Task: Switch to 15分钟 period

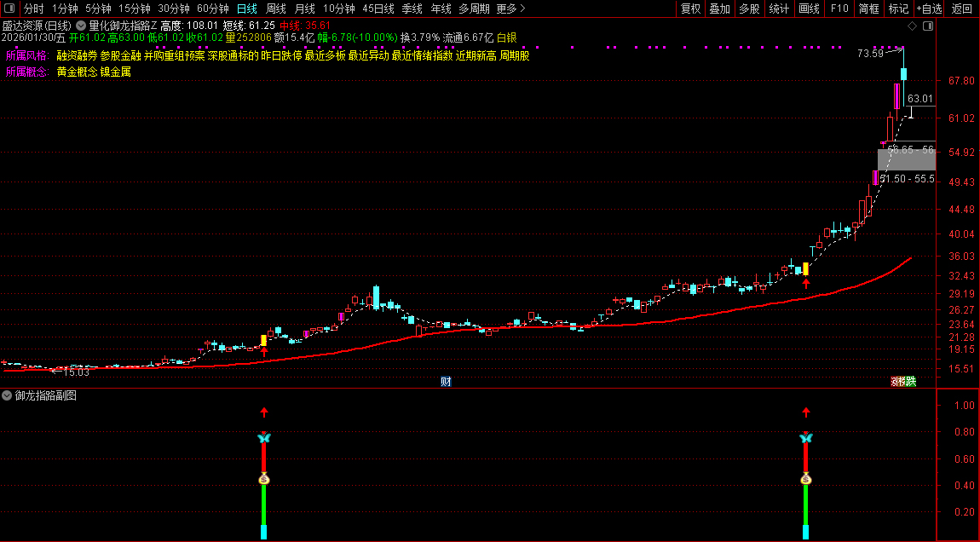Action: tap(135, 9)
